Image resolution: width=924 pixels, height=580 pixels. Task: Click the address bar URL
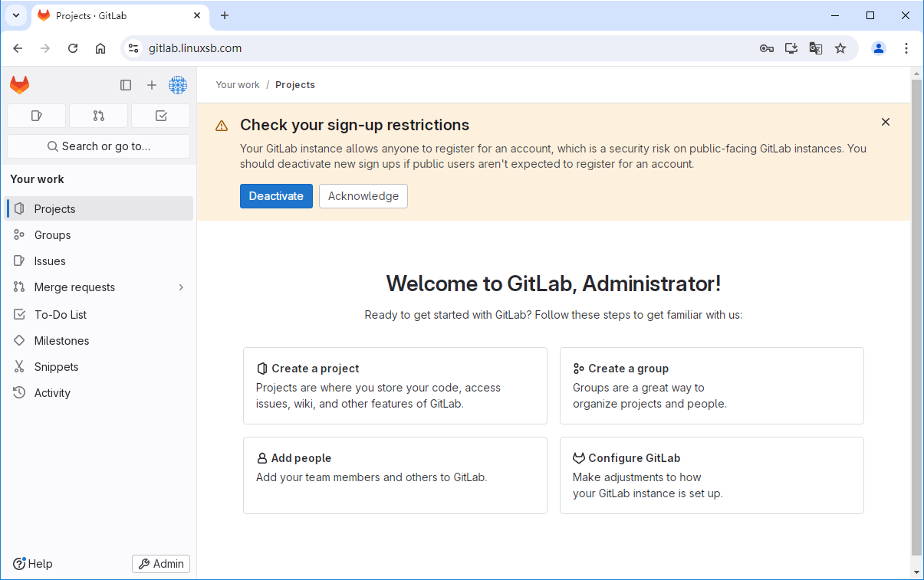pyautogui.click(x=196, y=48)
